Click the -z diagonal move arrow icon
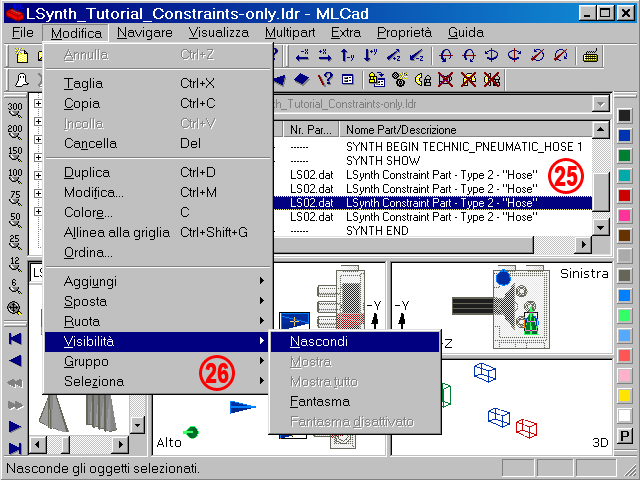The image size is (640, 480). [416, 56]
